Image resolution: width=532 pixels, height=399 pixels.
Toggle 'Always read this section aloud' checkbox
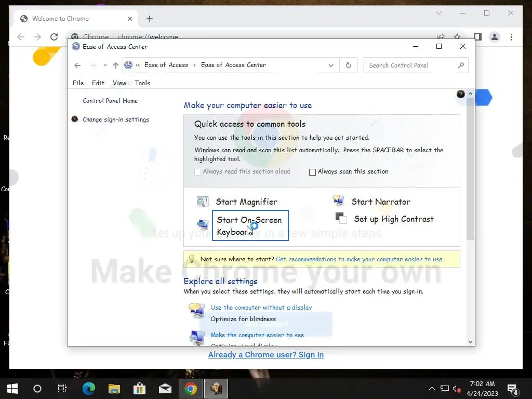(198, 172)
